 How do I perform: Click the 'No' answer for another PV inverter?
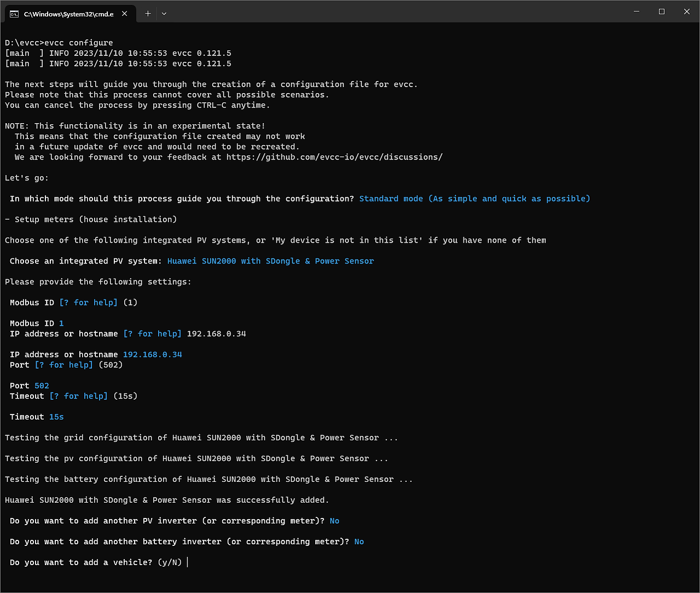[334, 521]
